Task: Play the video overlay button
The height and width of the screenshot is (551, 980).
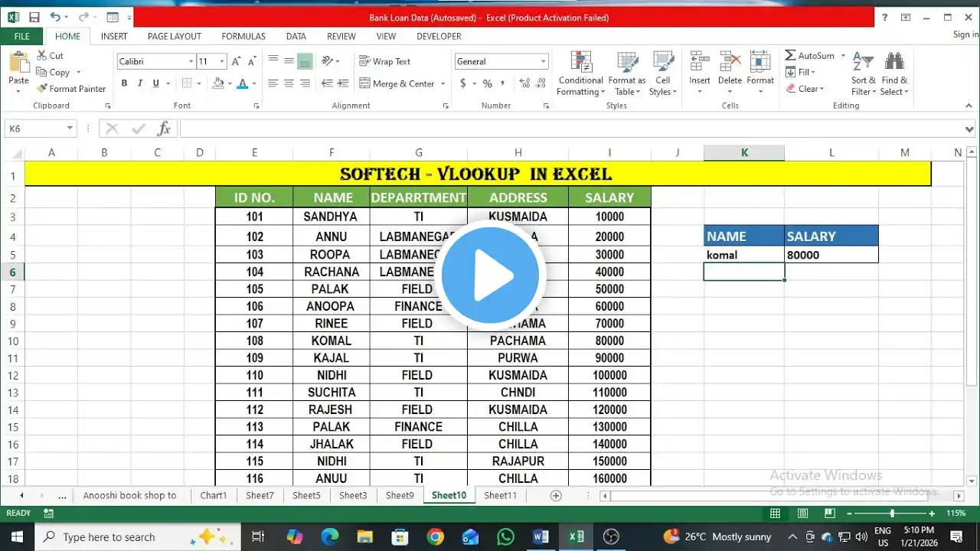Action: (x=490, y=276)
